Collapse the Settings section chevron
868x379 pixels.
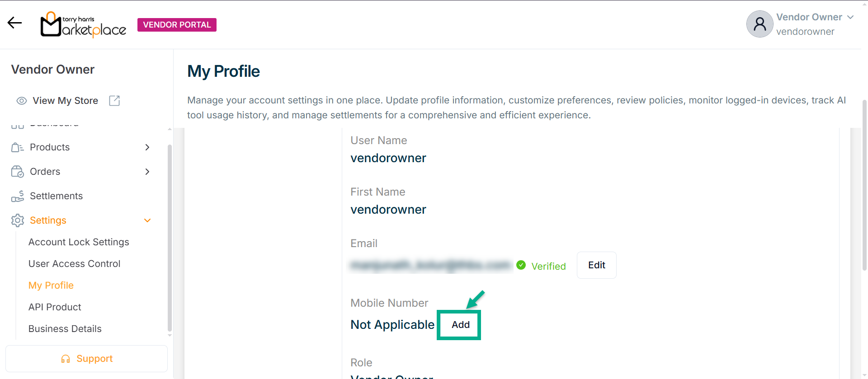147,220
